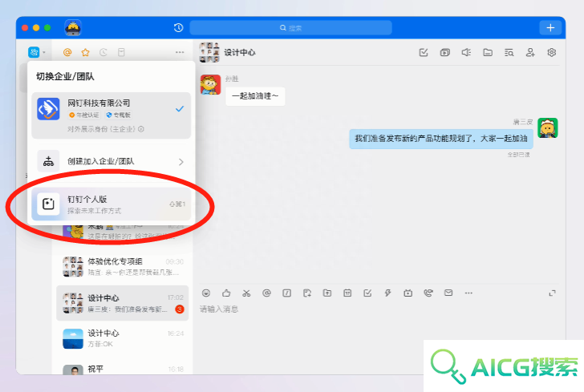Screen dimensions: 584x392
Task: Open group tasks checkbox icon in chat header
Action: [424, 52]
